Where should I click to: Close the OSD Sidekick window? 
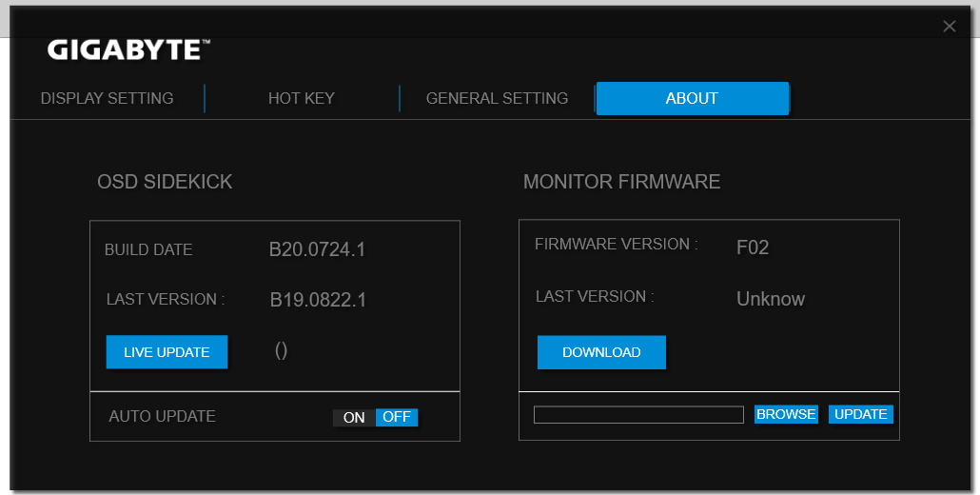coord(949,27)
